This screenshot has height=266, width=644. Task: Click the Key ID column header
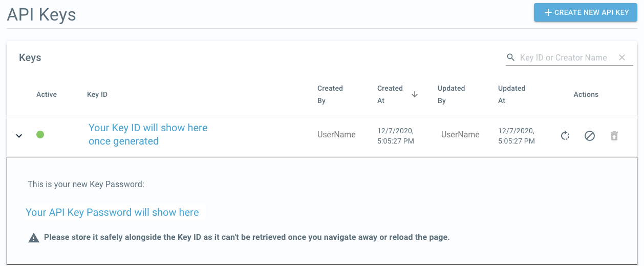(x=97, y=94)
